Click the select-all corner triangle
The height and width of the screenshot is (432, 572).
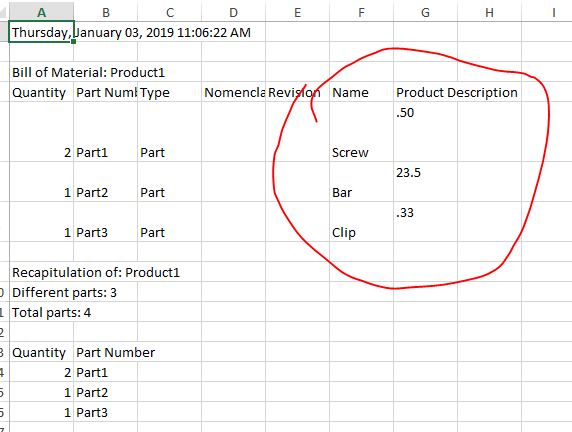click(x=4, y=12)
